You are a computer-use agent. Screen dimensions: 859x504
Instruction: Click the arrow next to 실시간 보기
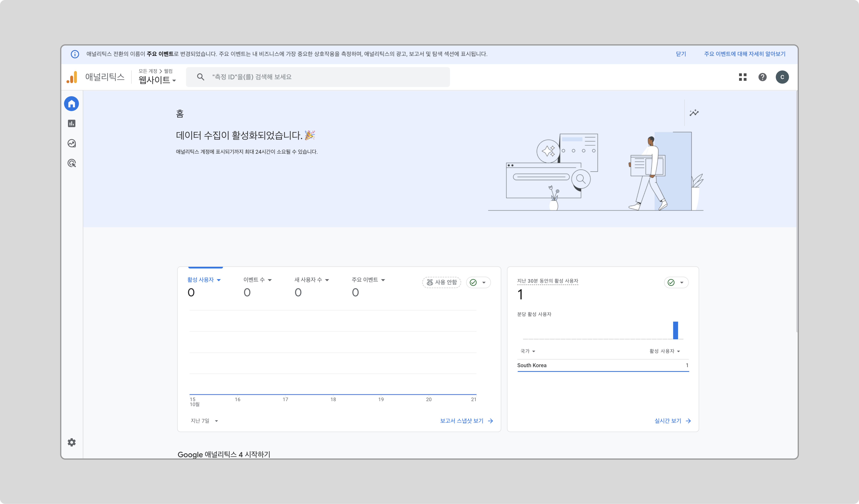(x=688, y=421)
